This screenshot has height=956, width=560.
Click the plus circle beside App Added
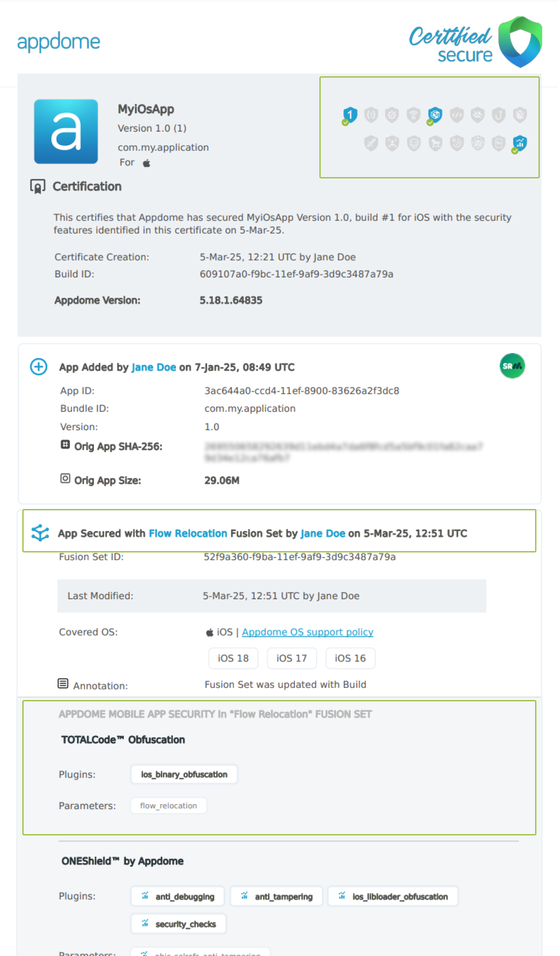[x=38, y=366]
